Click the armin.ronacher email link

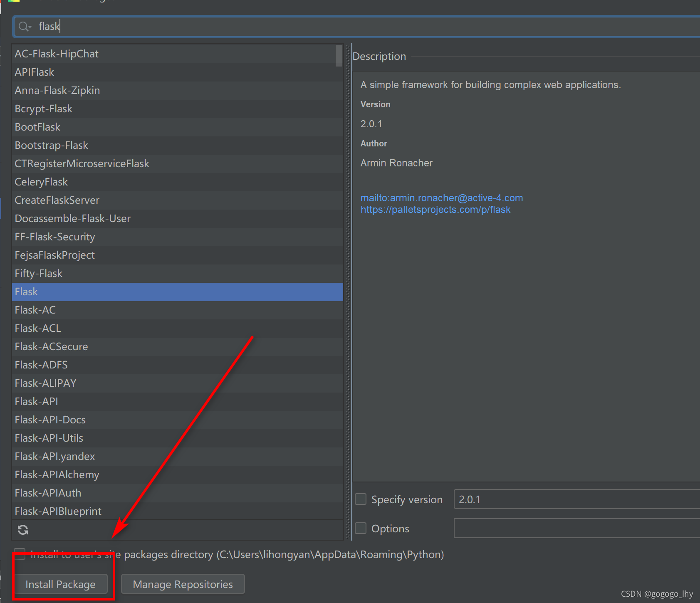[441, 198]
